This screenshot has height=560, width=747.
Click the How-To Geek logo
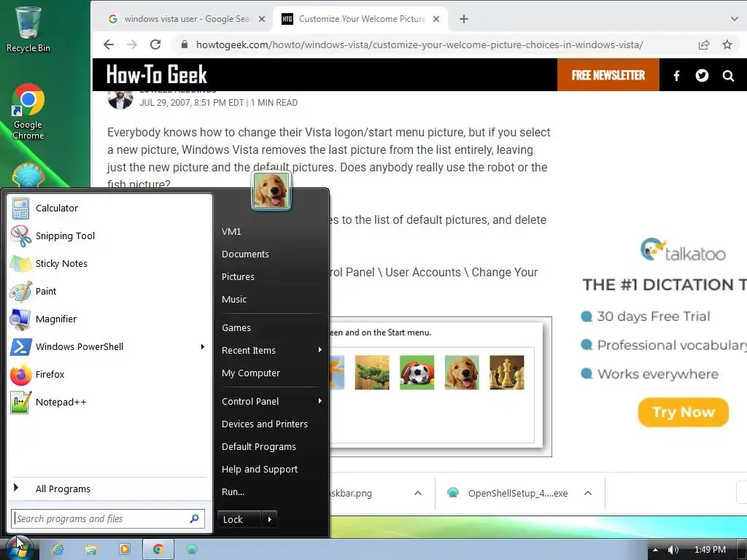coord(157,75)
